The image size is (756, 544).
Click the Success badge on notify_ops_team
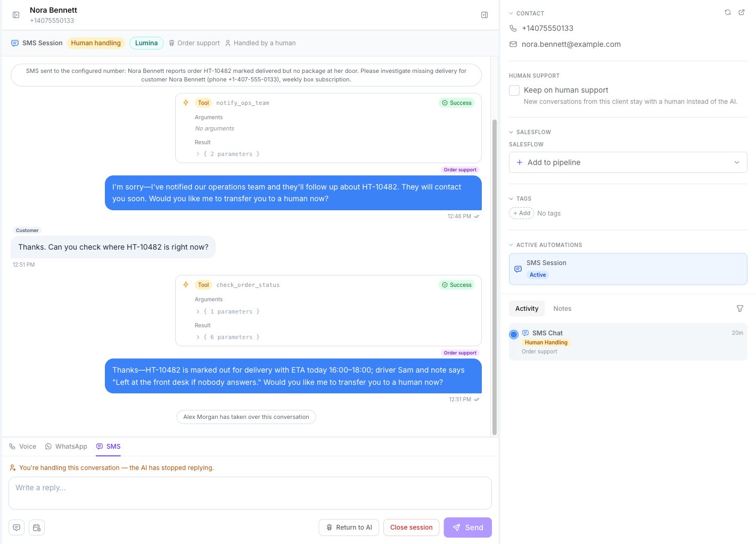tap(457, 103)
